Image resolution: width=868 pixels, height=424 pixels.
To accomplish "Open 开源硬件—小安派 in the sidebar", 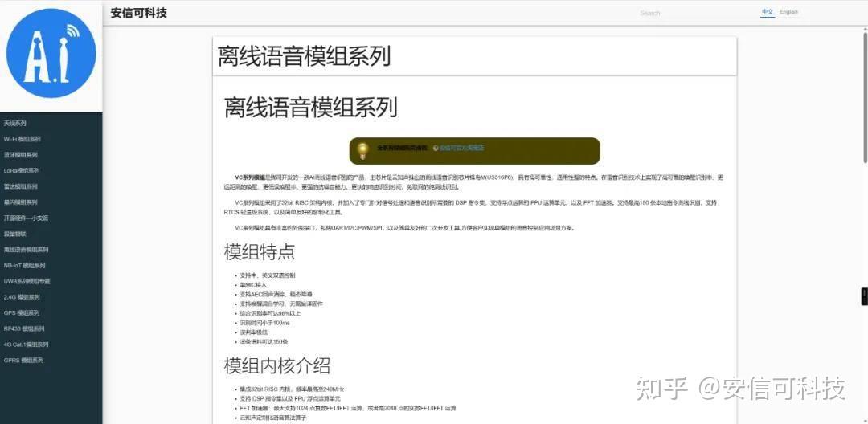I will 26,218.
